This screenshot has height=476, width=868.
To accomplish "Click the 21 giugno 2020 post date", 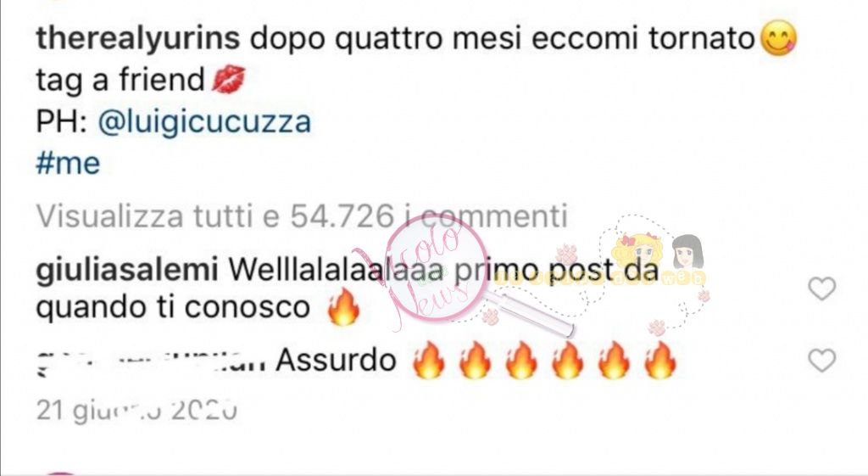I will 136,411.
